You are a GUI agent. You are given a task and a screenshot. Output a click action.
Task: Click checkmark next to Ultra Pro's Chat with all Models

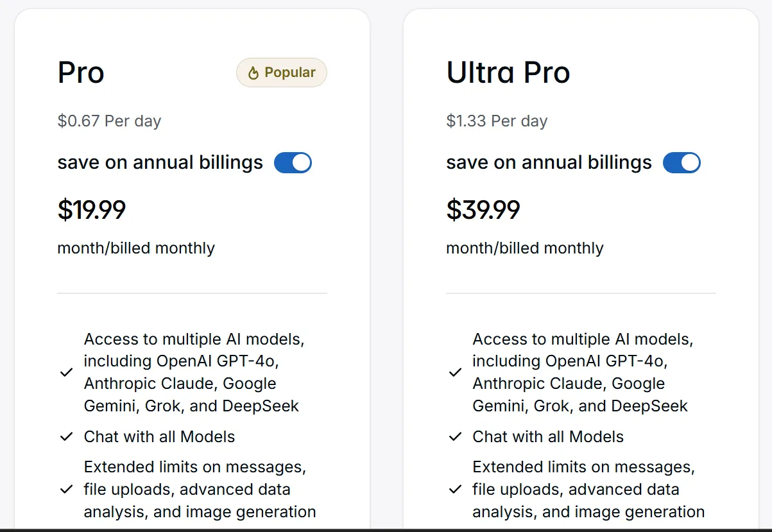[x=455, y=437]
